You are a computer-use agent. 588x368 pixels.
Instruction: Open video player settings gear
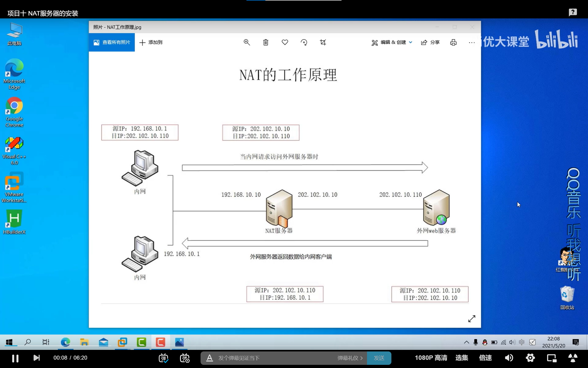tap(530, 358)
